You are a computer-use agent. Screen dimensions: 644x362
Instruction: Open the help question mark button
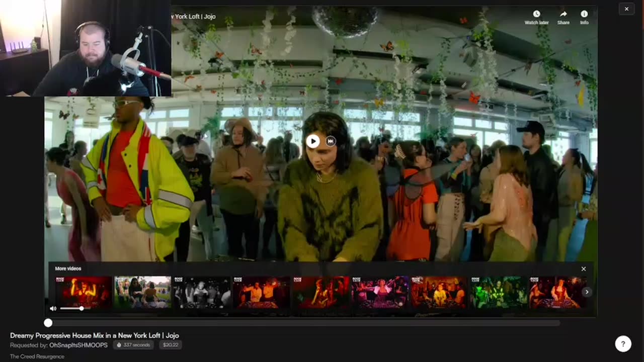(623, 344)
